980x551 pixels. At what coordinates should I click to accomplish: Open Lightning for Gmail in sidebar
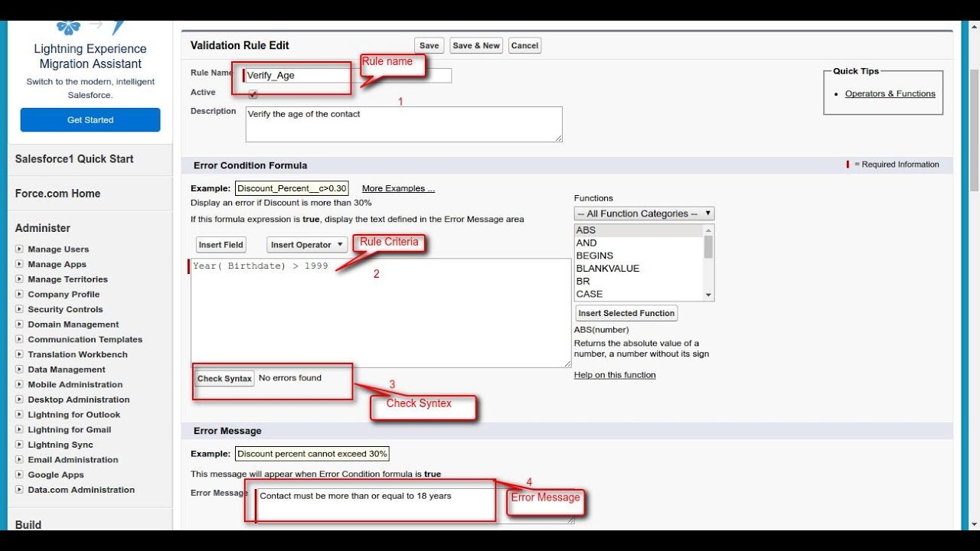point(70,429)
